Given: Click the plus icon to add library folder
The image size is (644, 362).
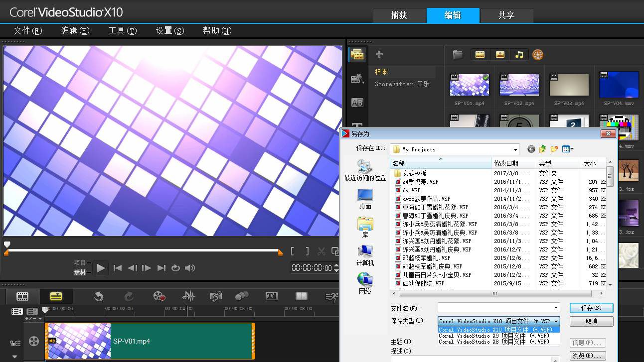Looking at the screenshot, I should point(379,54).
